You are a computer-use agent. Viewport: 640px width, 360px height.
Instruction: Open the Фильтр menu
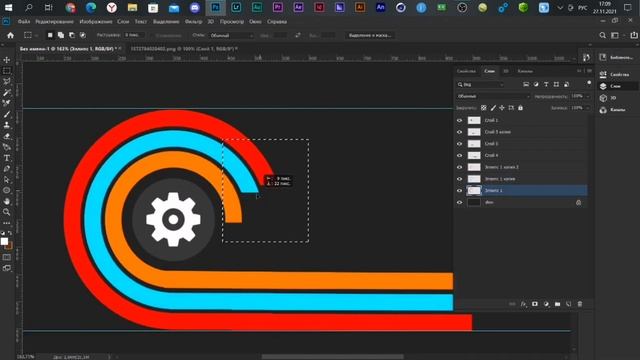[x=193, y=22]
